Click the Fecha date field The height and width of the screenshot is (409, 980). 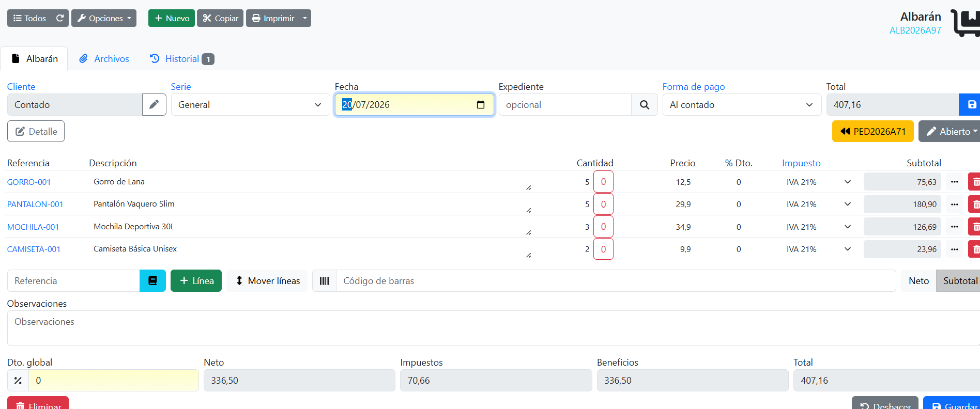[x=415, y=104]
